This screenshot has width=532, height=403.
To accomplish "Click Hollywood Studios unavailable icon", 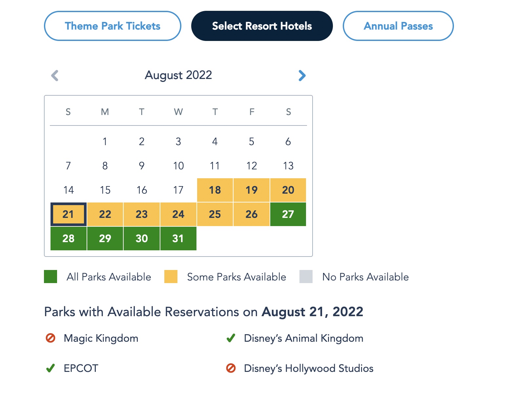I will [231, 368].
